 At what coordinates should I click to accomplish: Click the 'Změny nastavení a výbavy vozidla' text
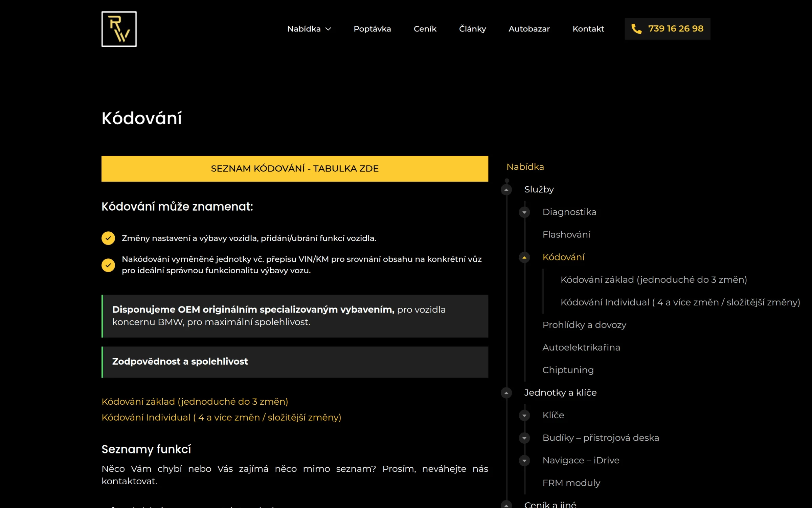249,238
